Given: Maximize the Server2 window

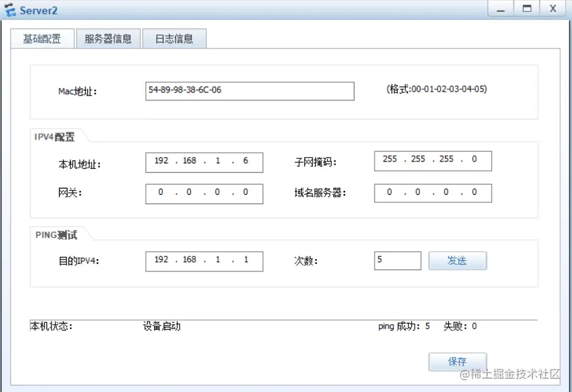Looking at the screenshot, I should 527,9.
